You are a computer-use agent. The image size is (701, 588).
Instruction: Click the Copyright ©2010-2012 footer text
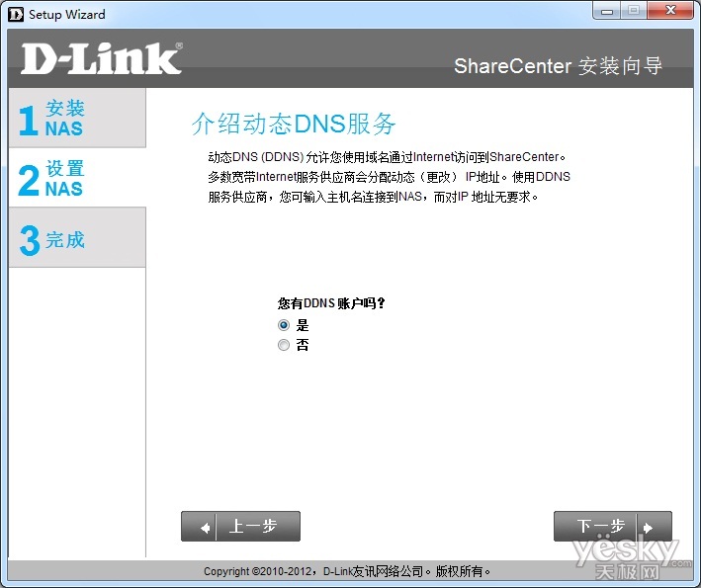coord(347,571)
